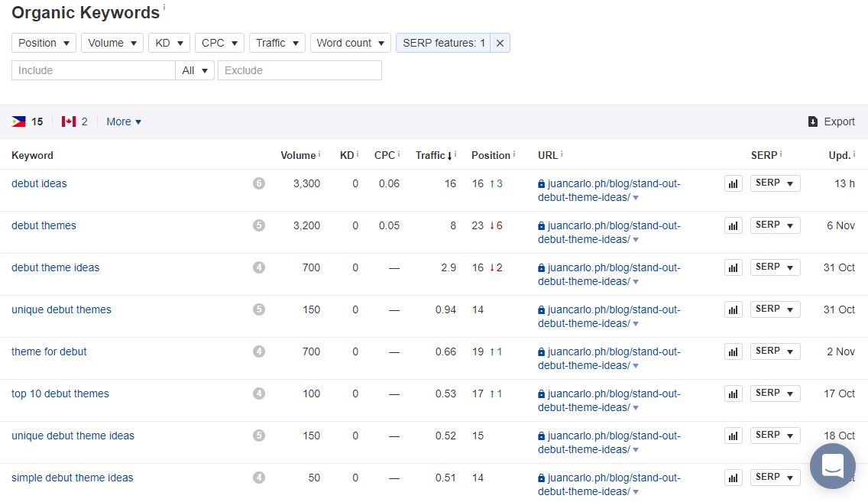This screenshot has width=868, height=502.
Task: Open the All match-type dropdown
Action: tap(195, 70)
